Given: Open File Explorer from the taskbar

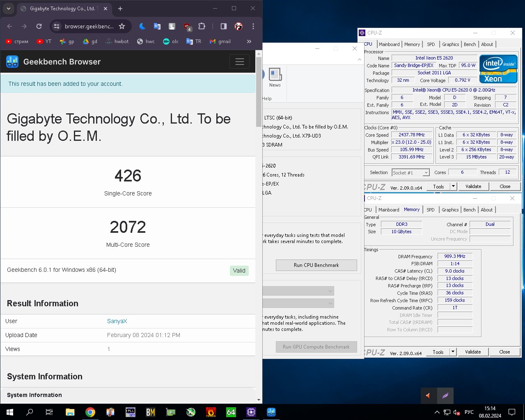Looking at the screenshot, I should point(70,412).
